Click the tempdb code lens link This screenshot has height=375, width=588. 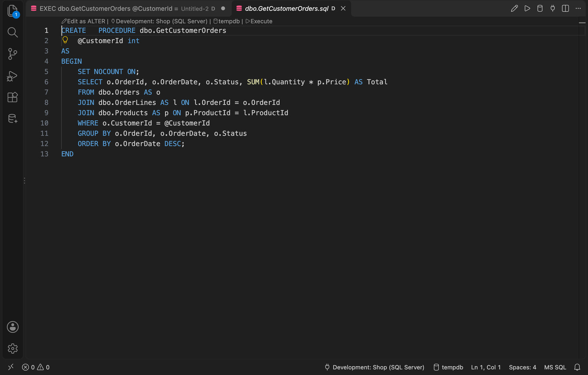[226, 21]
